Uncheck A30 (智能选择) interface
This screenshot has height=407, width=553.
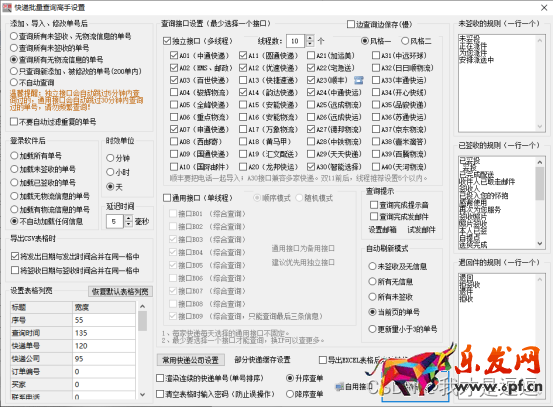(334, 166)
